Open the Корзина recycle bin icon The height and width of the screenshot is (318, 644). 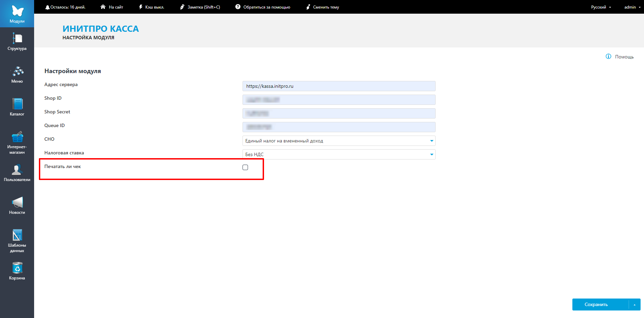17,268
